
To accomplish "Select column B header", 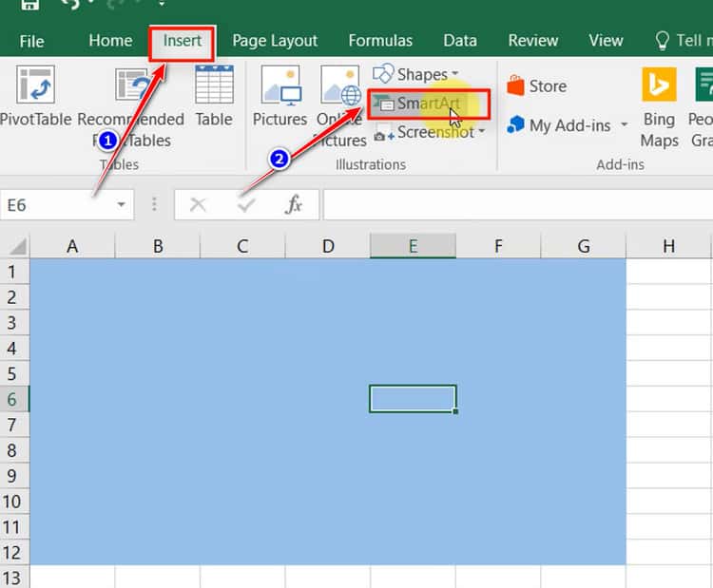I will pyautogui.click(x=157, y=246).
